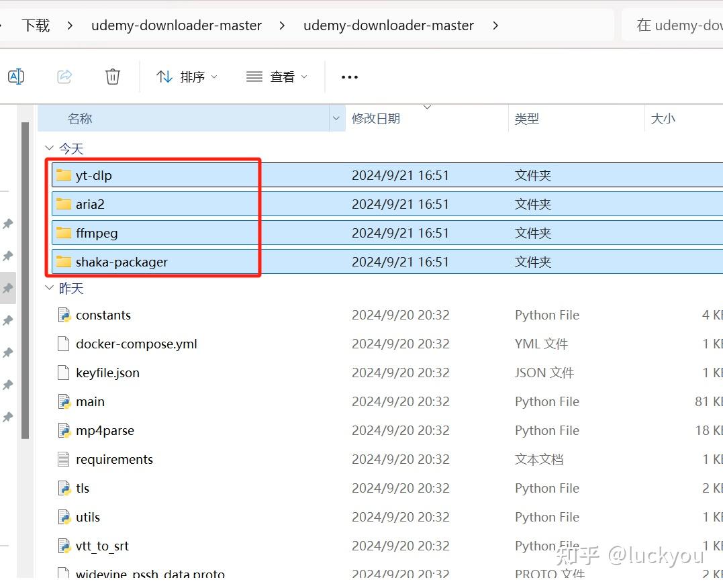Click the Share icon in the toolbar

[x=64, y=76]
